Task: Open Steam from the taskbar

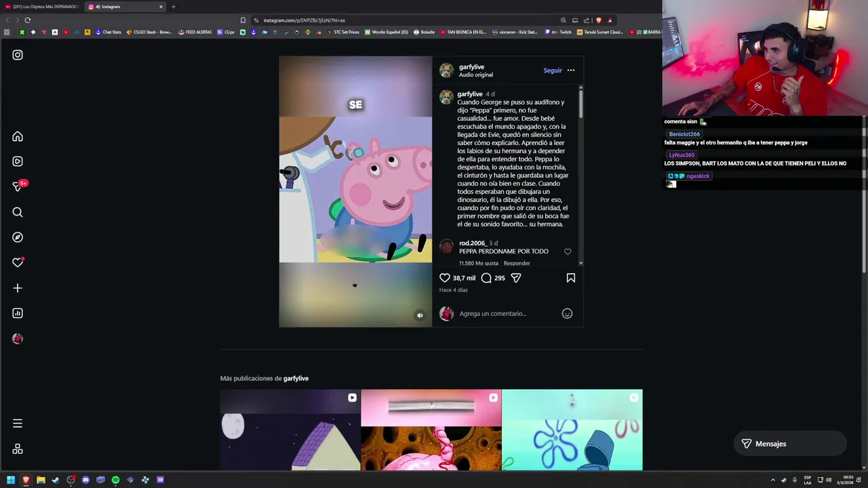Action: (56, 480)
